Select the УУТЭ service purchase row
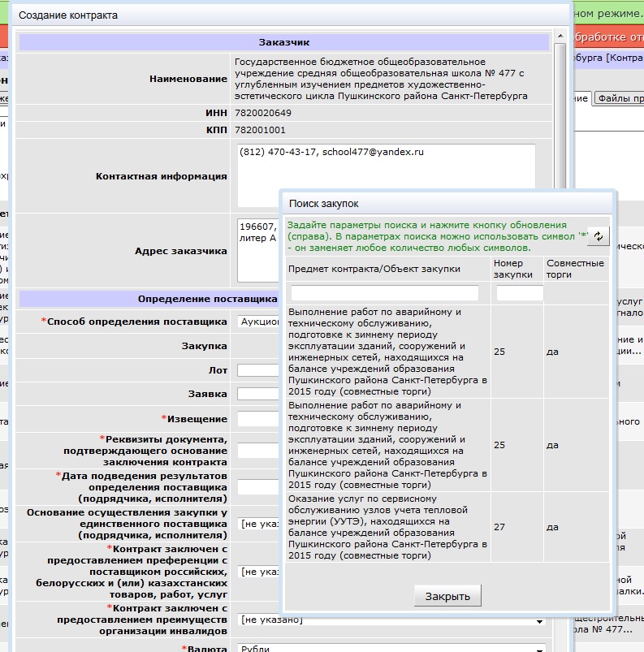644x652 pixels. [x=447, y=527]
